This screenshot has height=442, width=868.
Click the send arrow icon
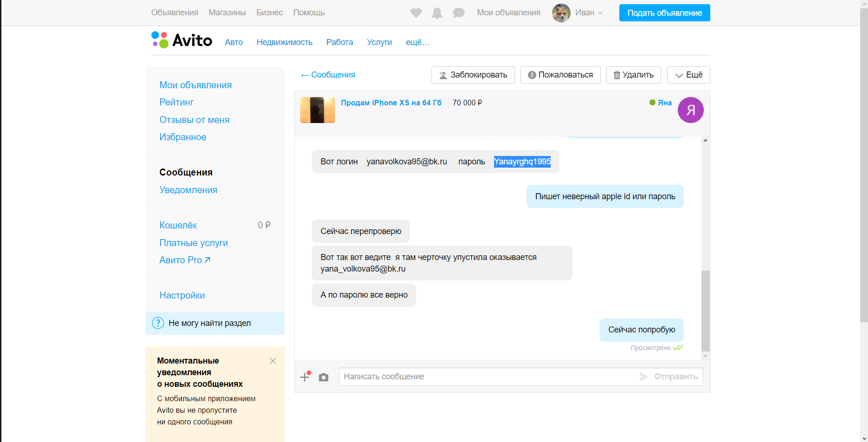pyautogui.click(x=643, y=377)
